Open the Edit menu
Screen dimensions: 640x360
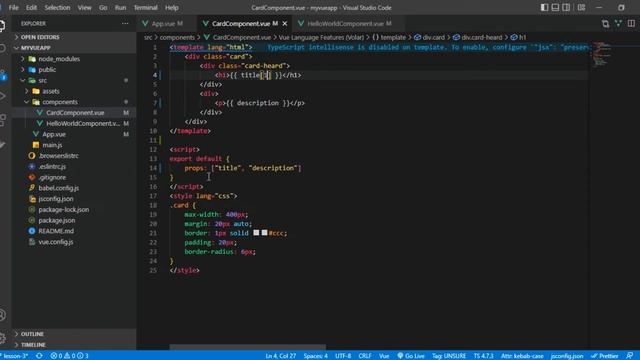coord(31,7)
